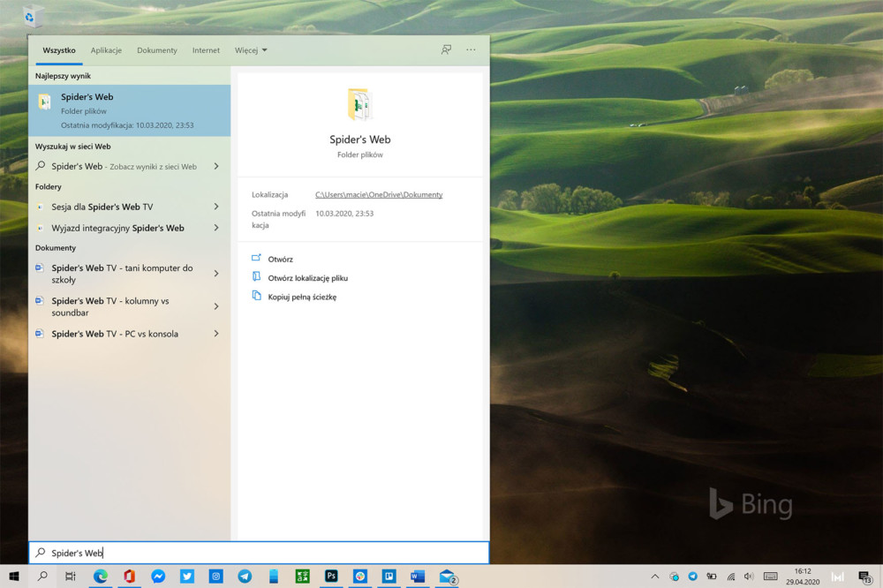This screenshot has width=883, height=588.
Task: Open Mail app with 2 notifications
Action: click(448, 577)
